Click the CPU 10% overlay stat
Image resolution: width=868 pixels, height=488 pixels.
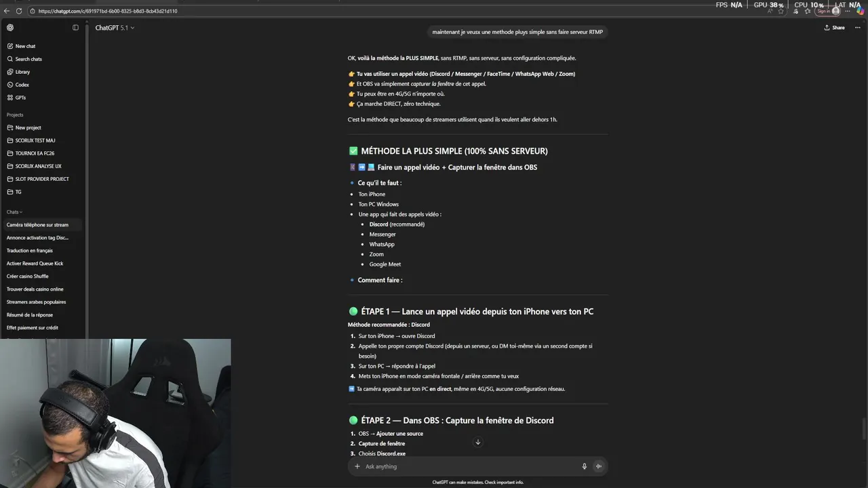(x=809, y=5)
